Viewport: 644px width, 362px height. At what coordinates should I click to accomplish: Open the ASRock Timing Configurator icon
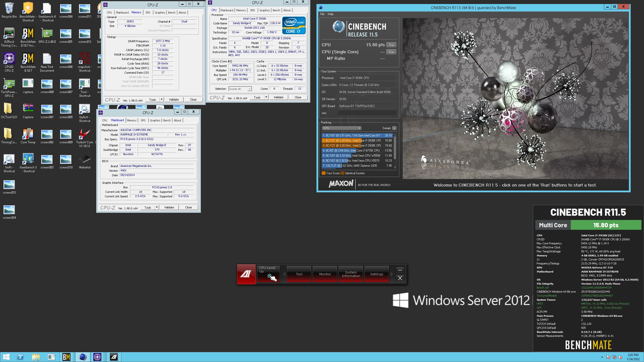(x=9, y=37)
